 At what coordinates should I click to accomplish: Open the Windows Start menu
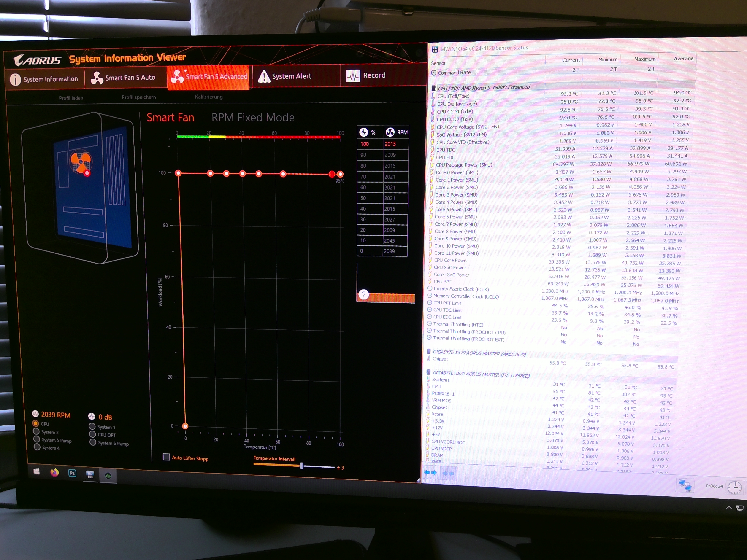36,471
